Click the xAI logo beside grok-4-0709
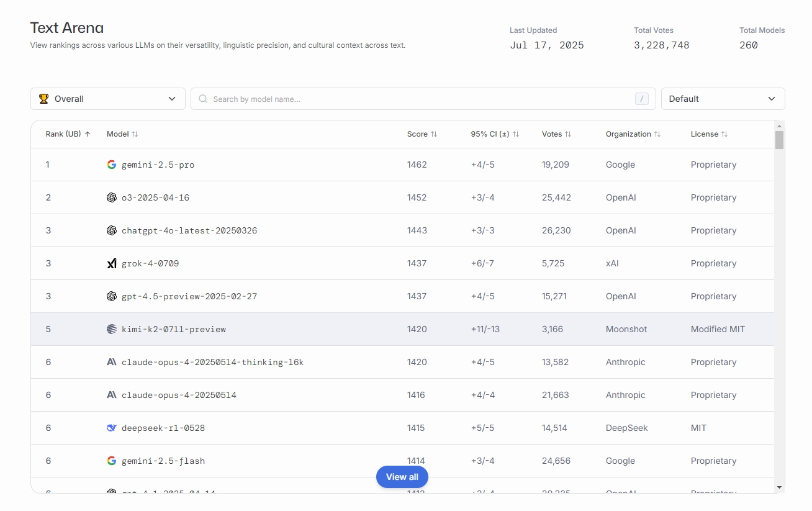Image resolution: width=812 pixels, height=511 pixels. (112, 263)
